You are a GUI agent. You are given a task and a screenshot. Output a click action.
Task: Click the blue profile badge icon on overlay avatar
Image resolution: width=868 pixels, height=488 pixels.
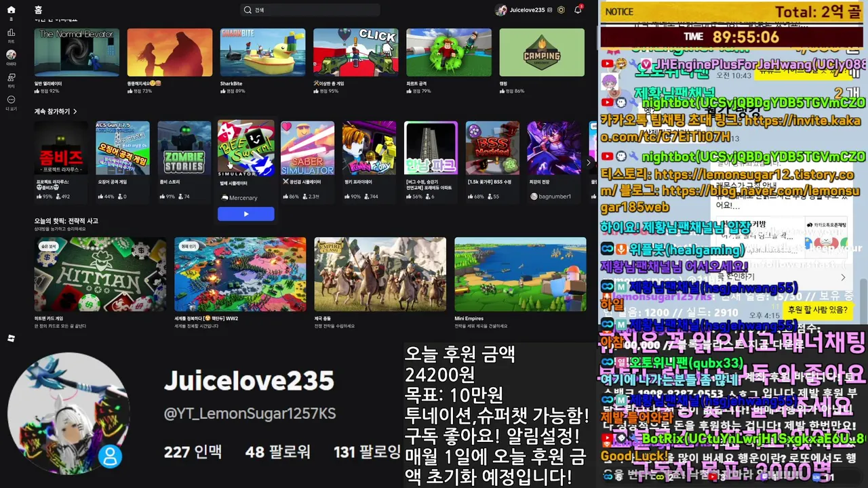110,455
